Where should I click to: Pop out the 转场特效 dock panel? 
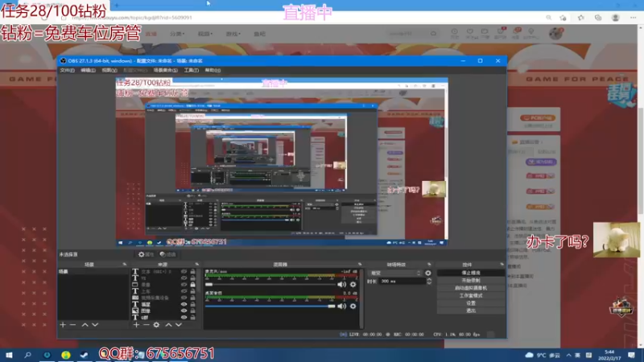click(429, 265)
